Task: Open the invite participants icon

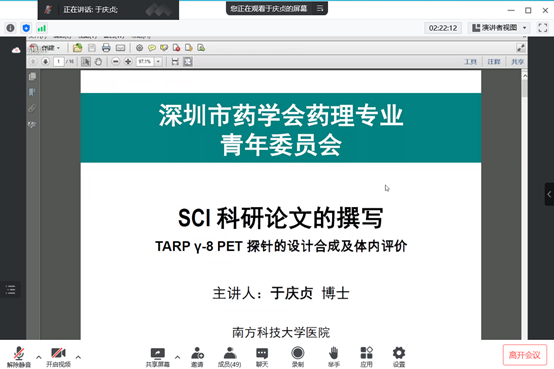Action: pos(197,356)
